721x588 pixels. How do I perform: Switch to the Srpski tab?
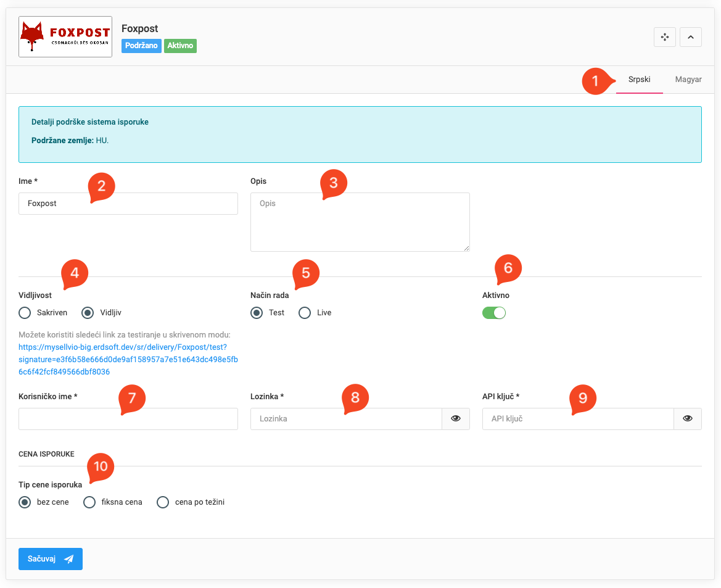(x=639, y=80)
